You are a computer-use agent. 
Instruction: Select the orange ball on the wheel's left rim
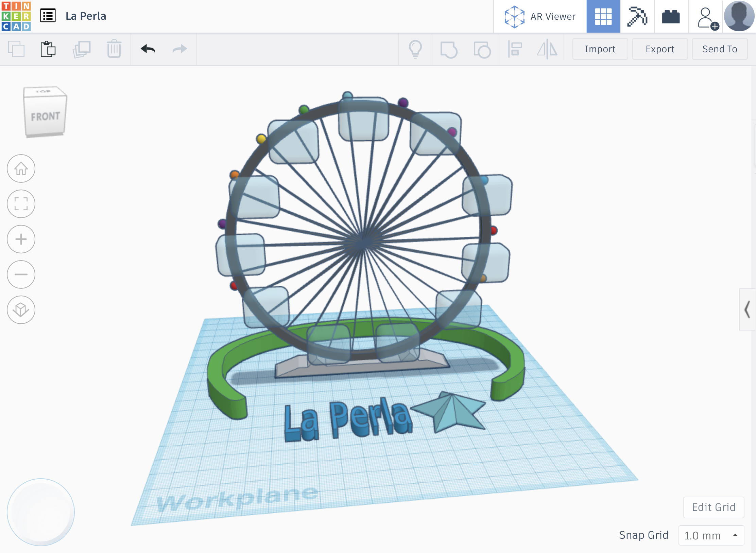tap(235, 175)
